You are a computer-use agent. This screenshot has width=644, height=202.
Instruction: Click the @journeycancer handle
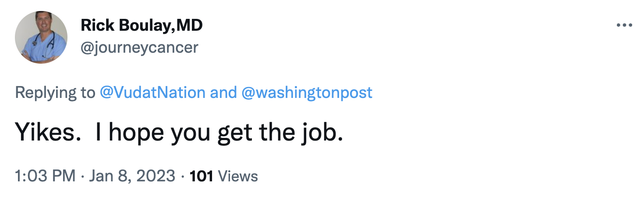click(139, 47)
